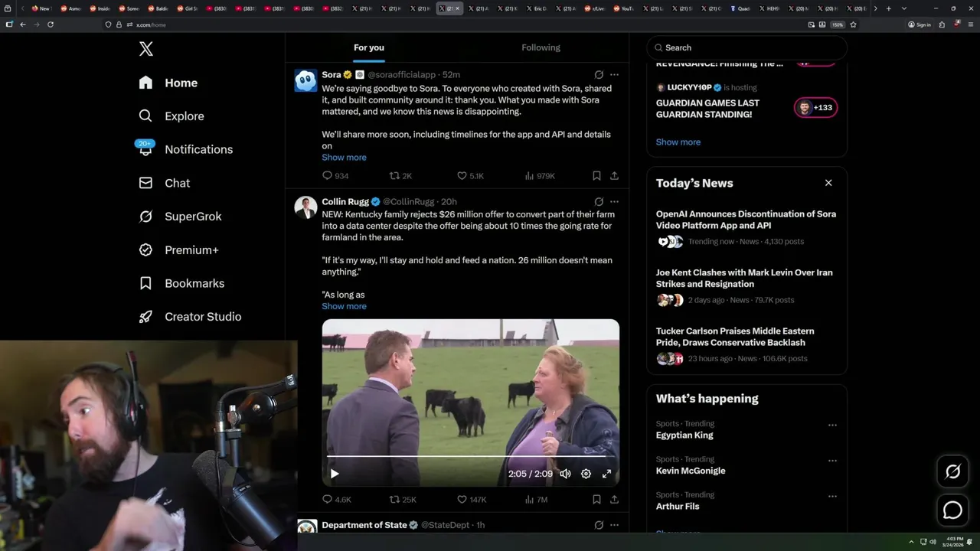The width and height of the screenshot is (980, 551).
Task: Open Tucker Carlson Middle Eastern Pride news
Action: tap(746, 345)
